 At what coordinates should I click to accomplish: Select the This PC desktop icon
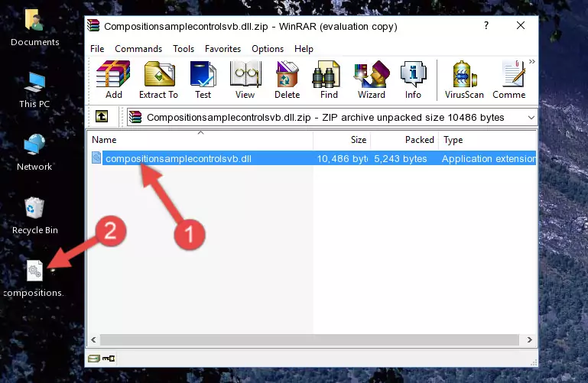pos(34,90)
